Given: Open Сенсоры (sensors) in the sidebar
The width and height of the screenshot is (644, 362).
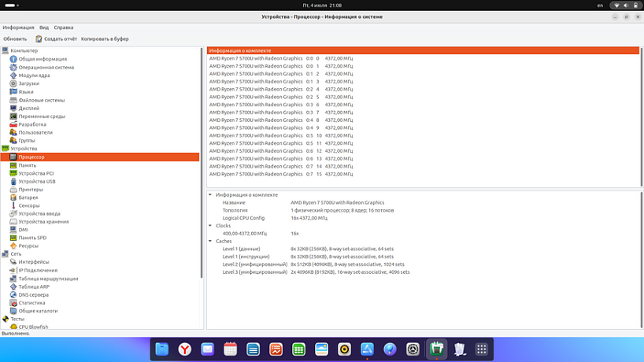Looking at the screenshot, I should 29,205.
